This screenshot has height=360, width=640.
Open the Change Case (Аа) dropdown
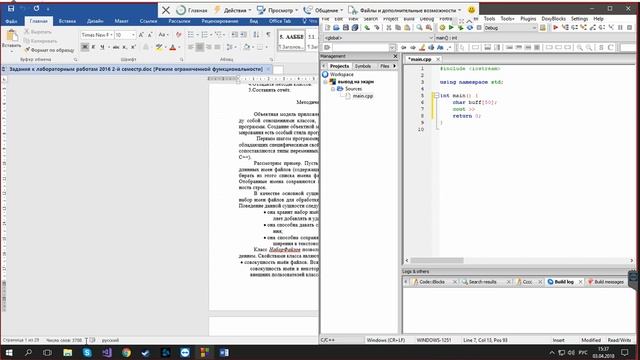coord(163,35)
